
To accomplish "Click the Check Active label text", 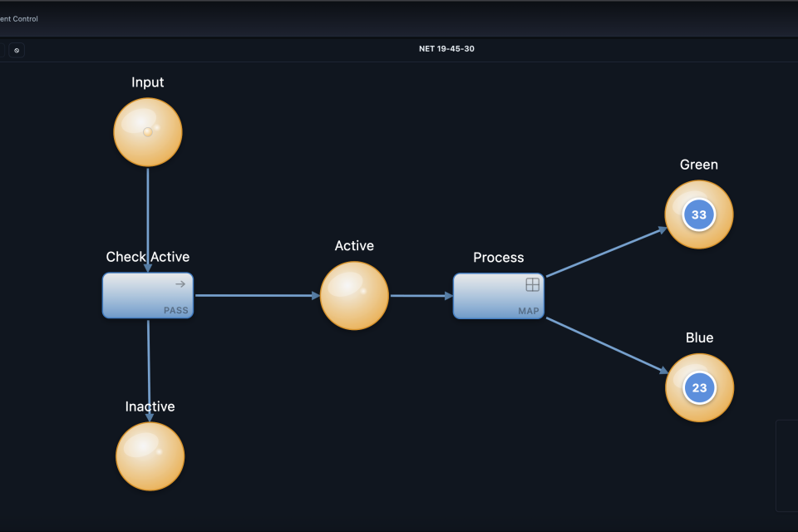I will (148, 257).
